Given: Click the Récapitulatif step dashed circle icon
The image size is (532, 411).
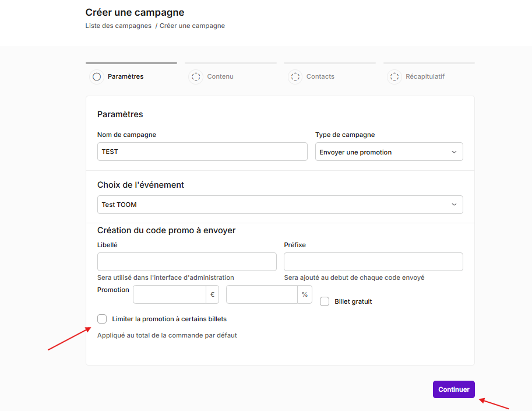Looking at the screenshot, I should [x=394, y=77].
